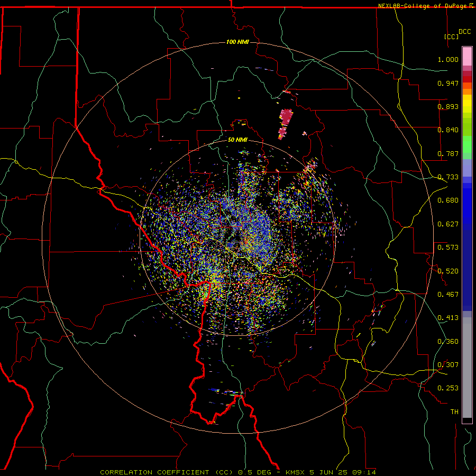Click the 0.360 legend value
The height and width of the screenshot is (476, 476).
448,342
